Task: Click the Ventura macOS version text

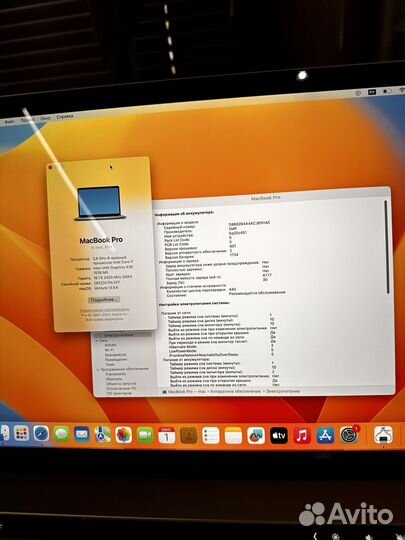Action: (x=106, y=288)
